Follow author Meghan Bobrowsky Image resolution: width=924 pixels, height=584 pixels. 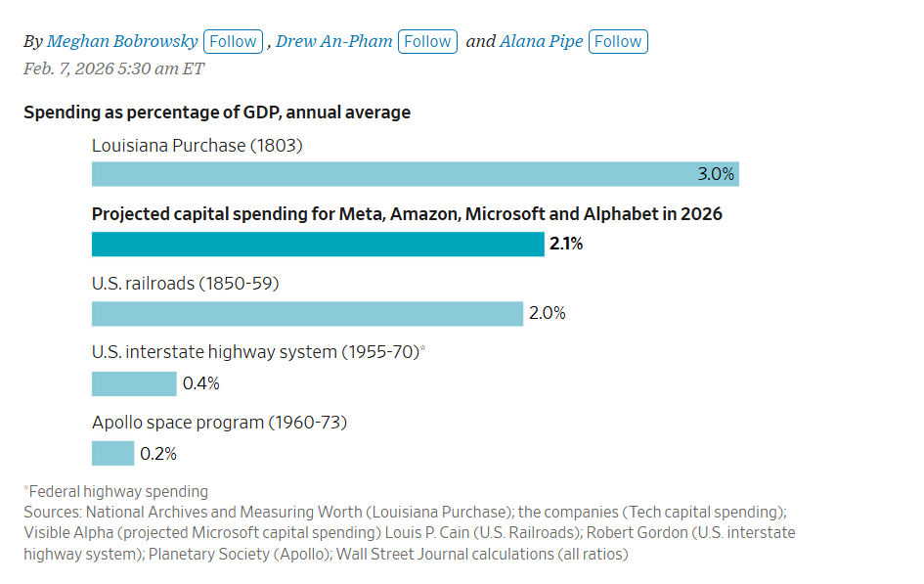[x=234, y=41]
